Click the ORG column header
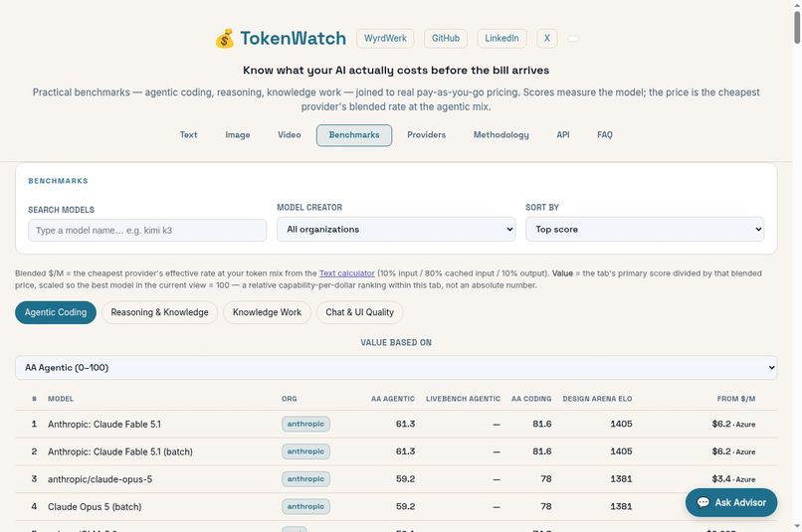The width and height of the screenshot is (802, 532). tap(289, 399)
